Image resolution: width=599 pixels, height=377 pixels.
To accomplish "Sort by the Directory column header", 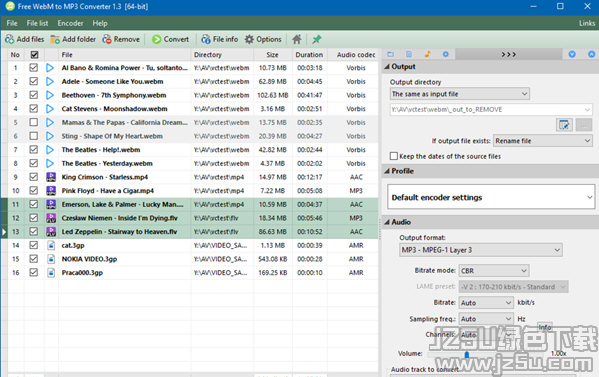I will point(222,55).
